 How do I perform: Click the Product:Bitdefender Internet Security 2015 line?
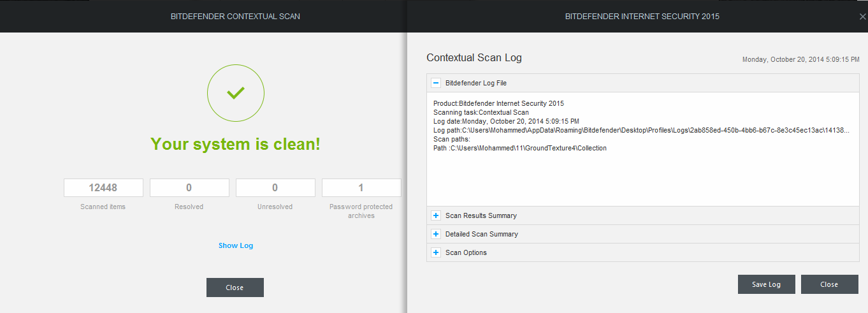[x=498, y=103]
